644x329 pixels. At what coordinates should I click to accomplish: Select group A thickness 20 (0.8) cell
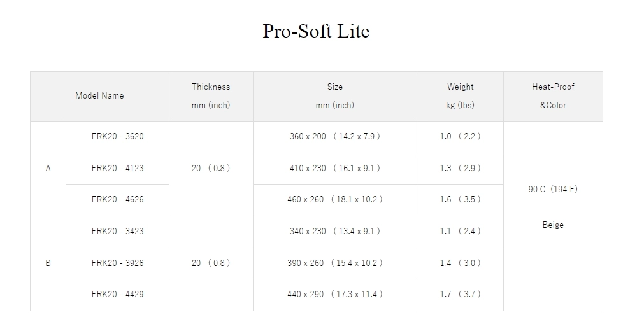211,168
